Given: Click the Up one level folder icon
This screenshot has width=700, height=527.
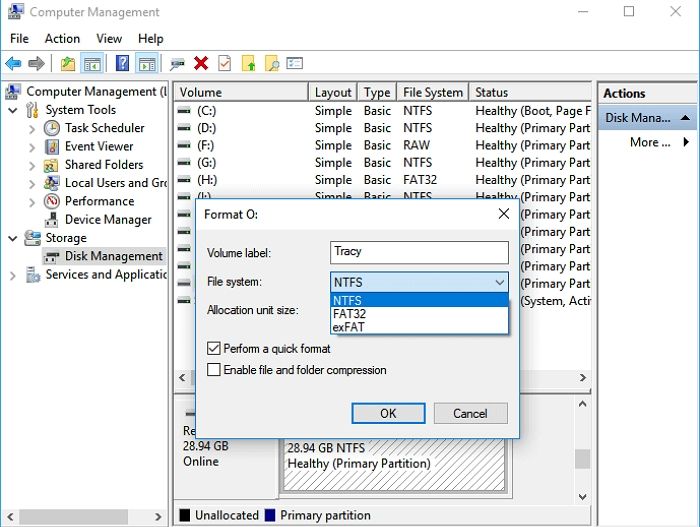Looking at the screenshot, I should pos(68,63).
